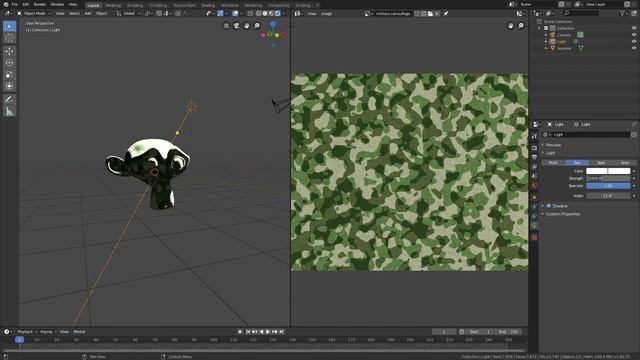640x360 pixels.
Task: Open the Output properties tab icon
Action: (534, 157)
